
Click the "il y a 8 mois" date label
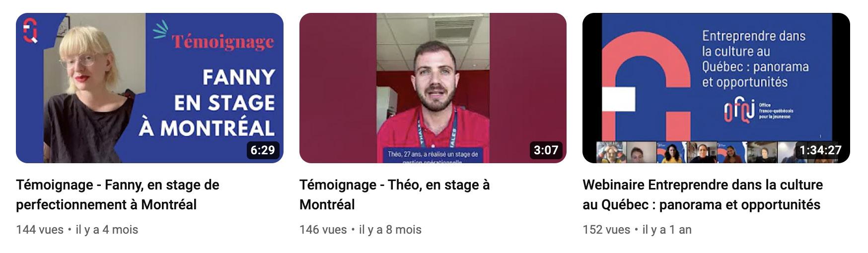tap(390, 230)
